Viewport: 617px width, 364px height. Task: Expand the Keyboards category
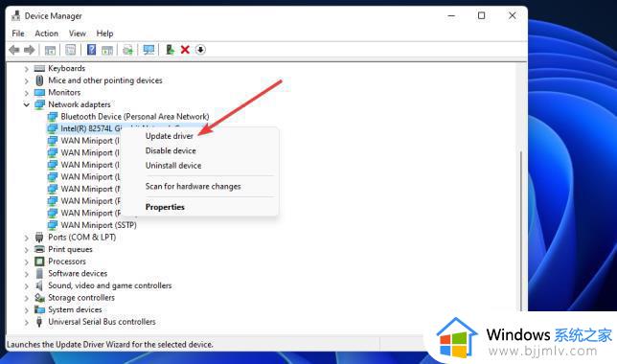coord(27,69)
